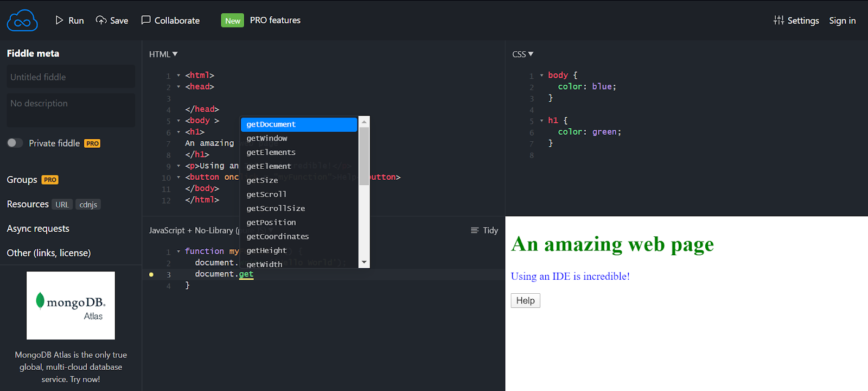Click the PRO badge beside Groups

(x=50, y=180)
